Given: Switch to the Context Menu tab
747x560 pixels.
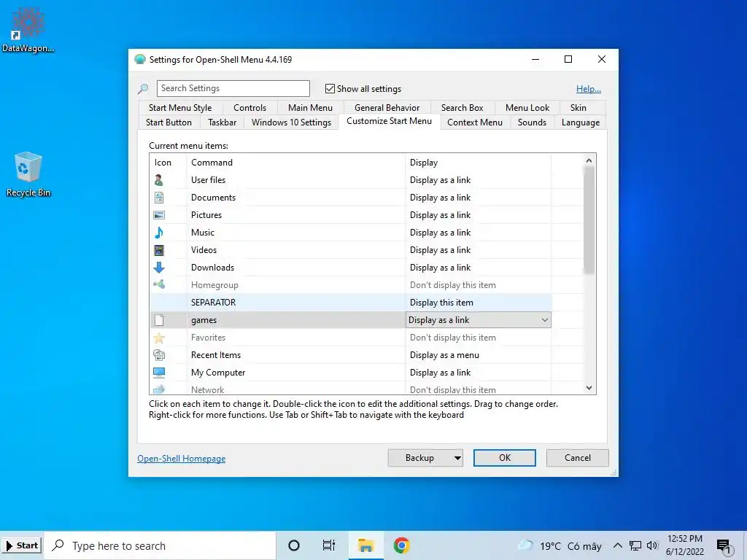Looking at the screenshot, I should pyautogui.click(x=474, y=122).
